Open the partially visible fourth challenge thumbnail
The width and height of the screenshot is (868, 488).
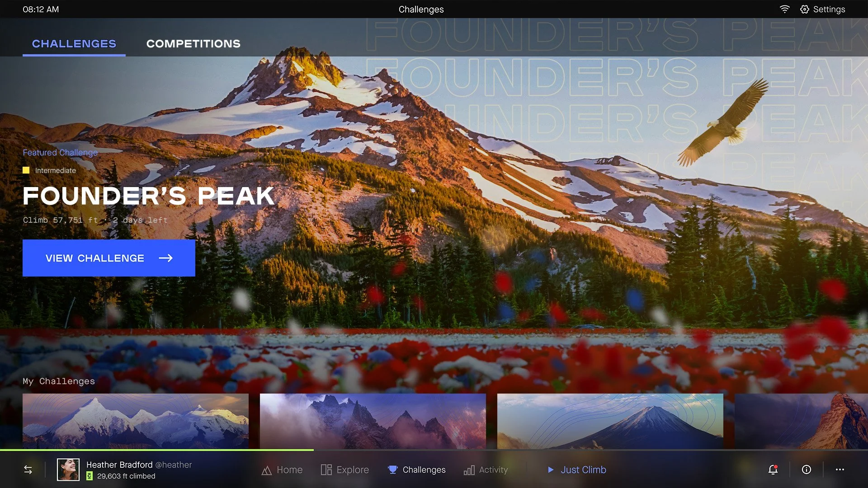click(801, 421)
